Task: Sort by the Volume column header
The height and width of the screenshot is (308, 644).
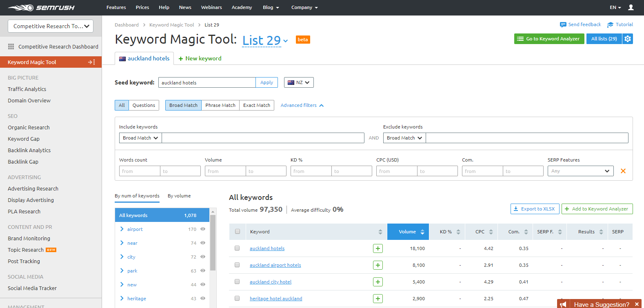Action: click(408, 232)
